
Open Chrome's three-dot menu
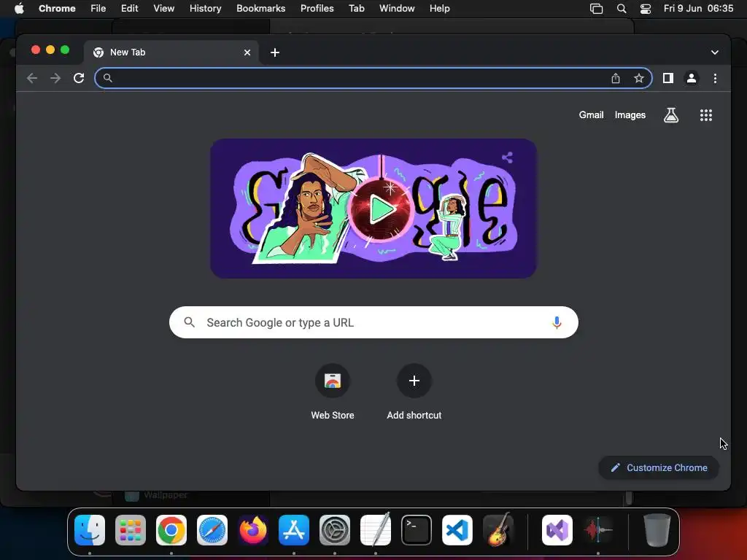click(715, 78)
